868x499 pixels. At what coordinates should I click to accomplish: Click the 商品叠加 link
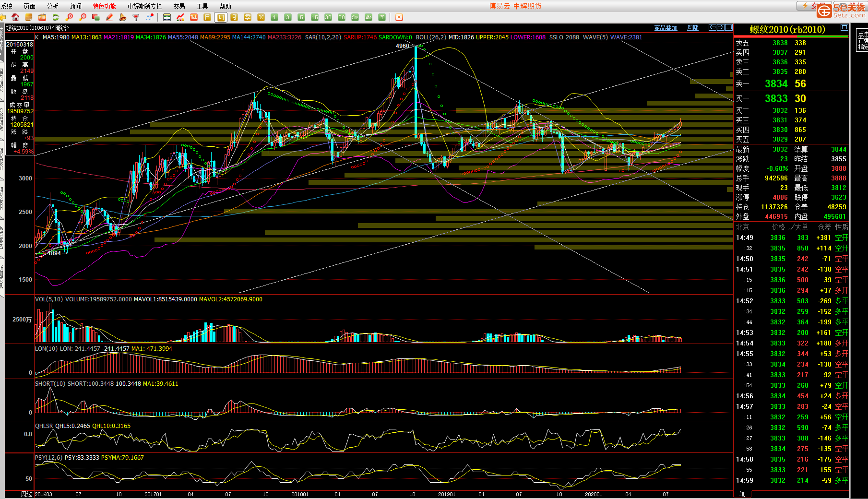tap(666, 28)
